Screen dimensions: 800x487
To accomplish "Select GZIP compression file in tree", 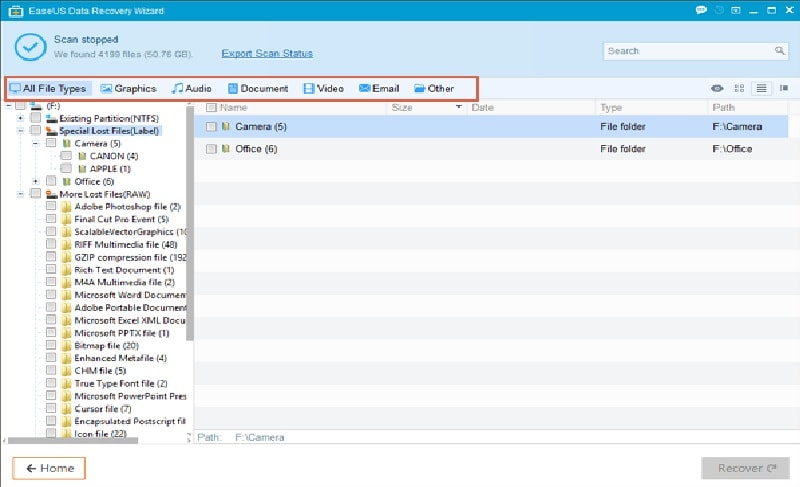I will point(130,258).
